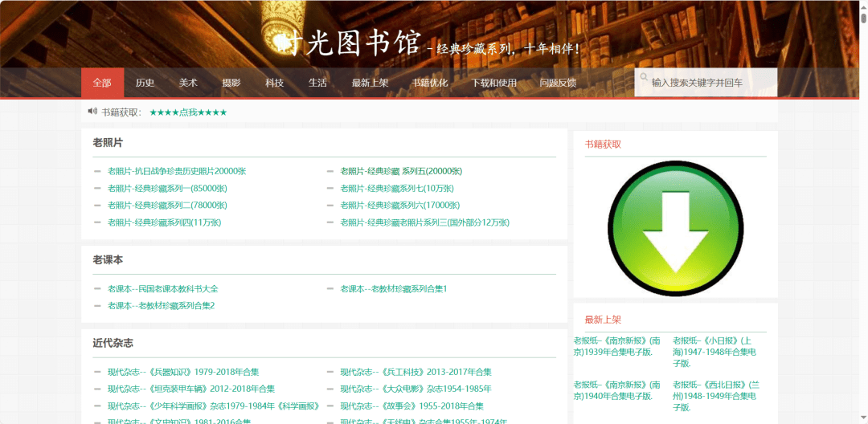Viewport: 868px width, 424px height.
Task: Click the search magnifier icon
Action: [644, 77]
